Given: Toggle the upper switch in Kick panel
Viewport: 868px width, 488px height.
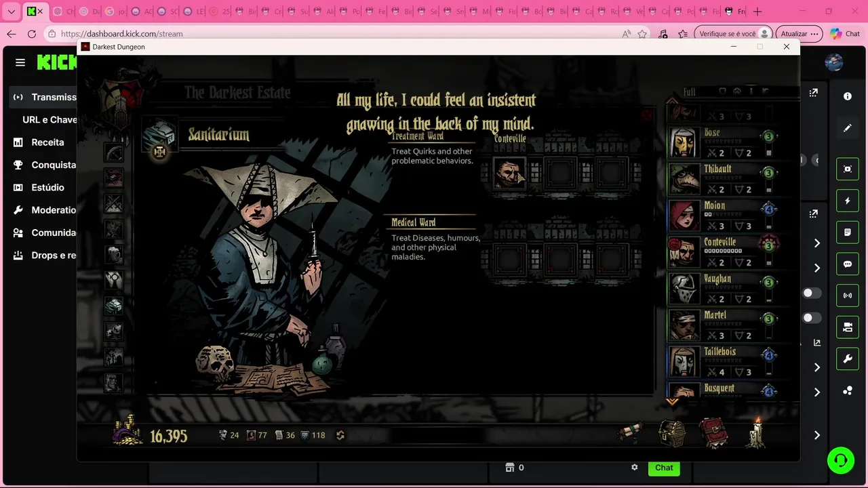Looking at the screenshot, I should tap(812, 293).
